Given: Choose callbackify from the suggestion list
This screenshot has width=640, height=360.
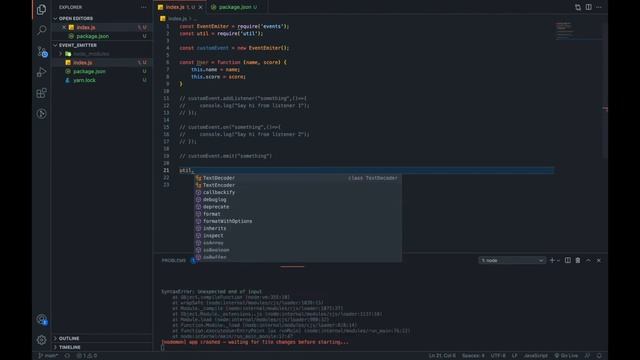Looking at the screenshot, I should (x=298, y=193).
